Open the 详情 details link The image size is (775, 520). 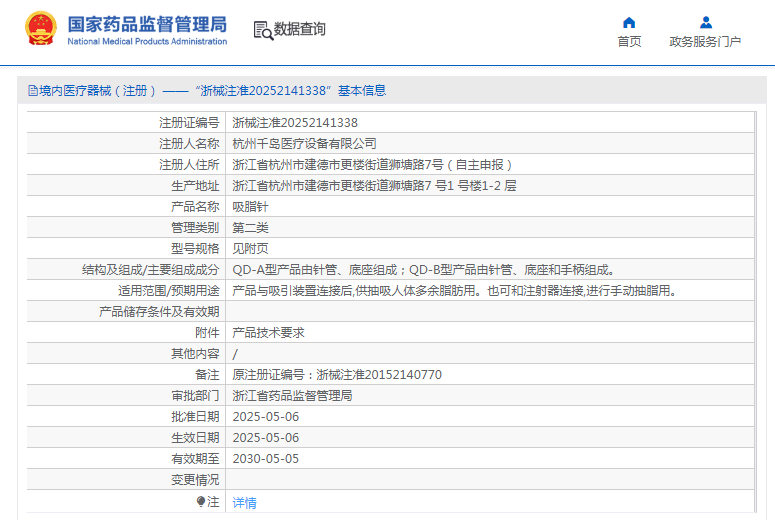pyautogui.click(x=245, y=503)
